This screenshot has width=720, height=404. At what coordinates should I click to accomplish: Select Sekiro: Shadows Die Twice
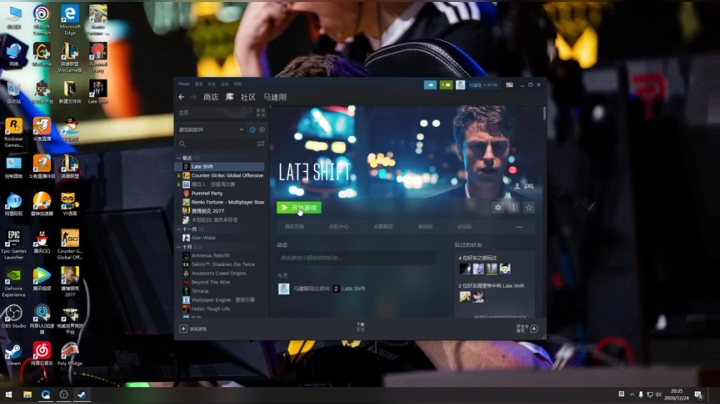click(x=221, y=264)
